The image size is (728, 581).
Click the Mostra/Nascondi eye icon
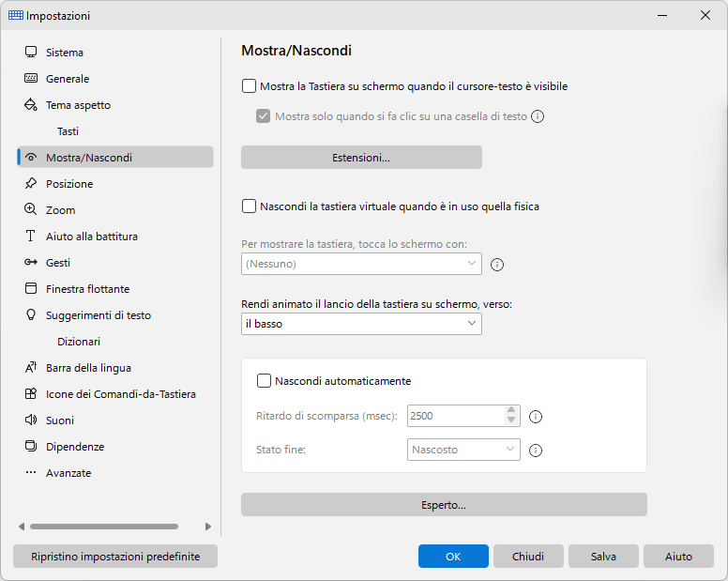click(31, 157)
